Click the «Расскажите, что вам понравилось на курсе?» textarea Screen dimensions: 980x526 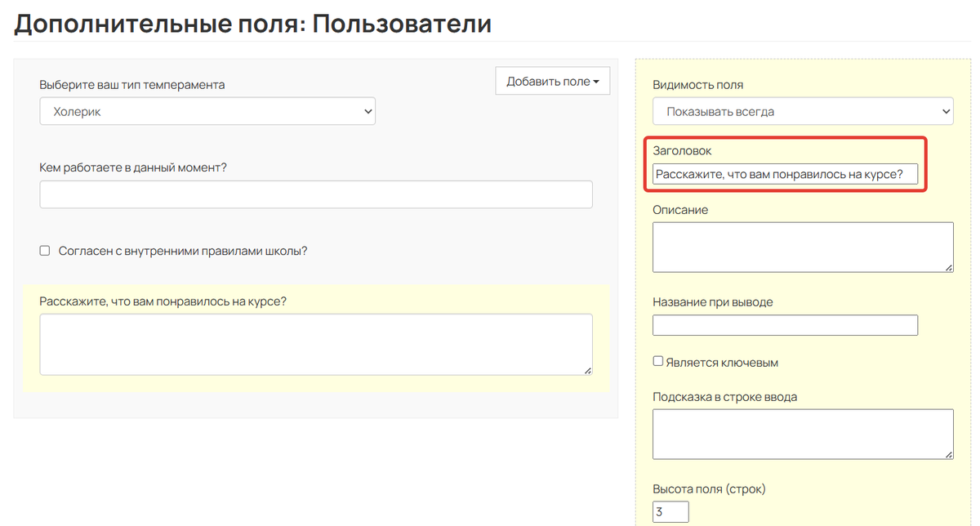[316, 343]
